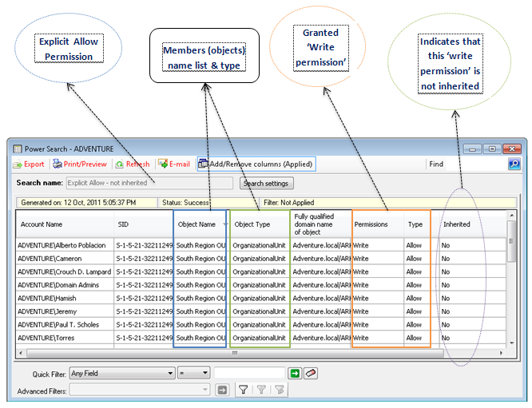Click the Permissions column header
The width and height of the screenshot is (532, 408).
coord(371,224)
